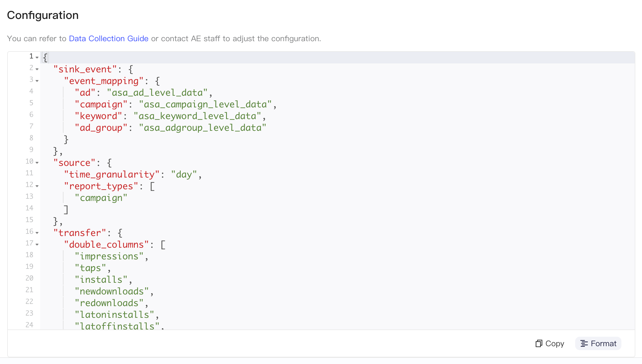Click the "keyword" key on line 6
642x364 pixels.
pos(99,116)
